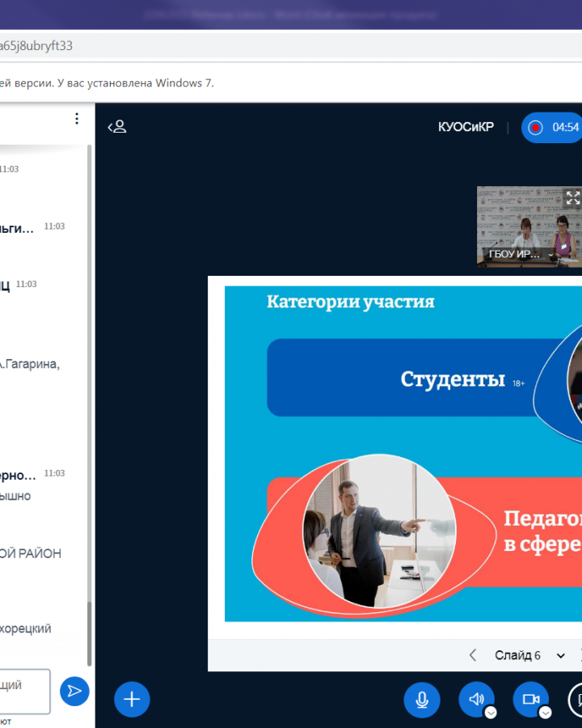Open chat options three-dot menu
The width and height of the screenshot is (582, 728).
[x=77, y=119]
